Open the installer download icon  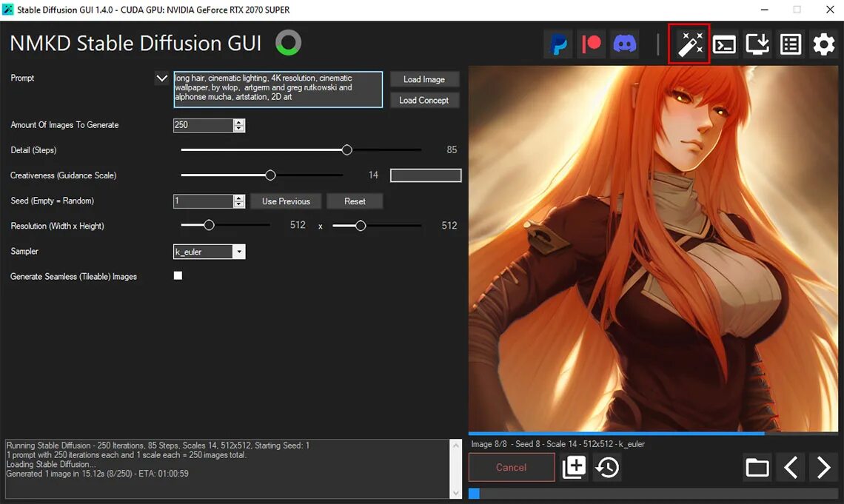point(757,44)
